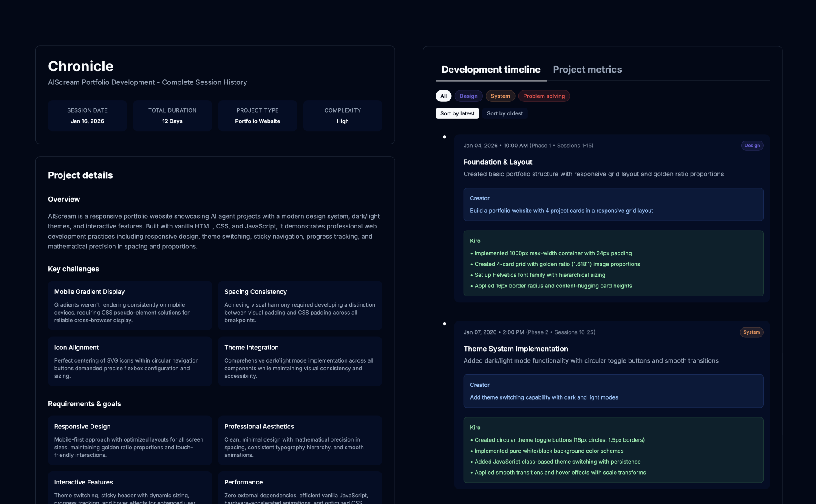Sort timeline by oldest

[x=504, y=113]
